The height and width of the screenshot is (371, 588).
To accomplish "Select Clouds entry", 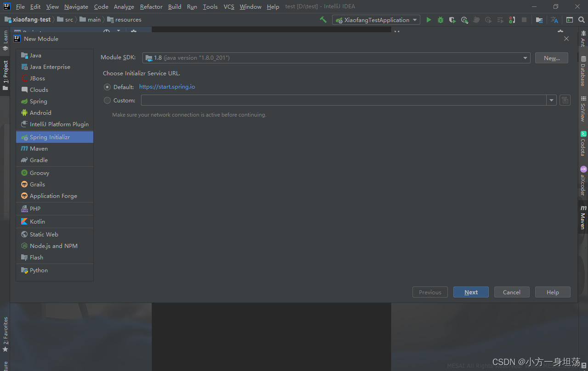I will (55, 90).
